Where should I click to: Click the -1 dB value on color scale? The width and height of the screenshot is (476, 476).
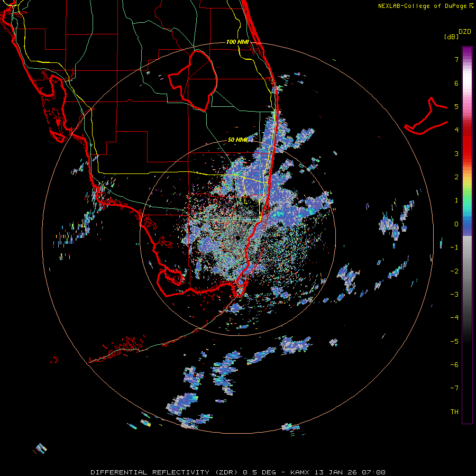(x=454, y=248)
